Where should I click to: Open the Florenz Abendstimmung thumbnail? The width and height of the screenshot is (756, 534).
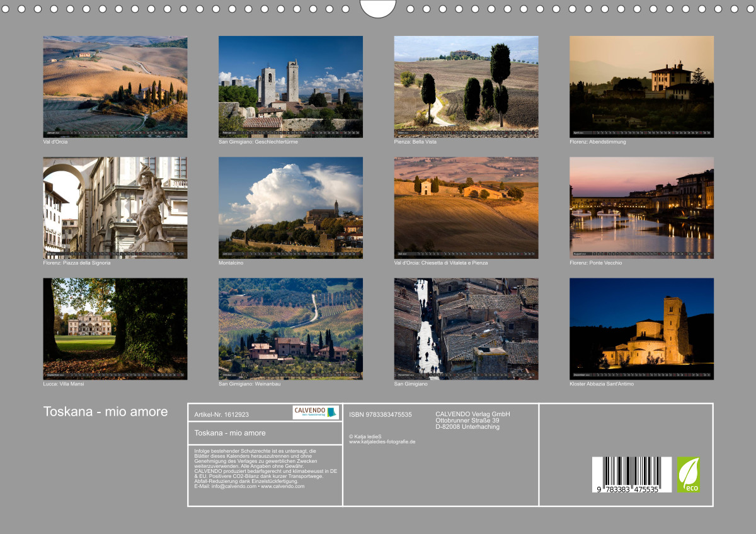click(641, 86)
